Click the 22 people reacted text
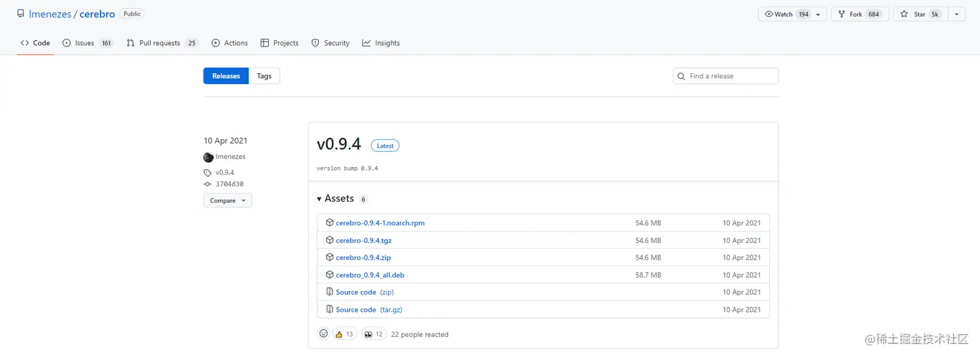This screenshot has height=357, width=980. click(x=419, y=334)
